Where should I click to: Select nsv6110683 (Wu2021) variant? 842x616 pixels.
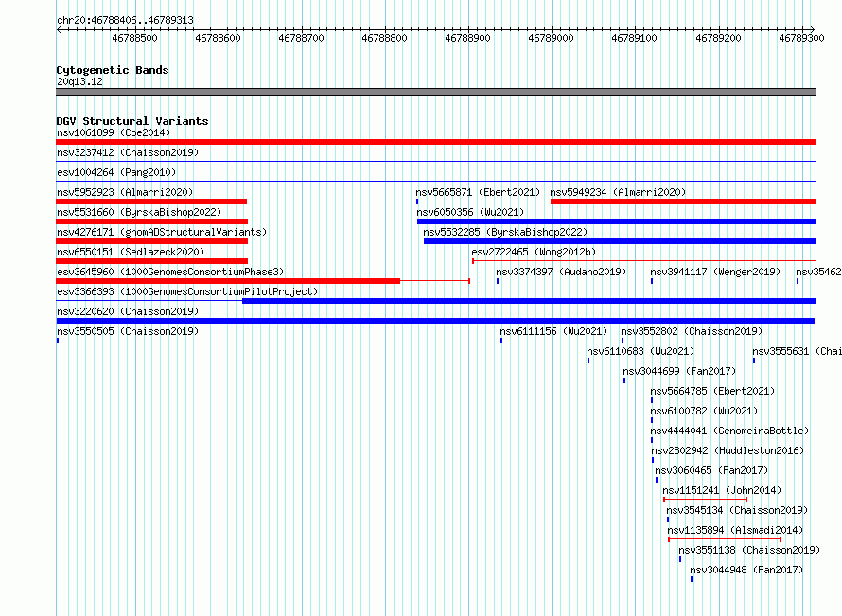pyautogui.click(x=640, y=351)
